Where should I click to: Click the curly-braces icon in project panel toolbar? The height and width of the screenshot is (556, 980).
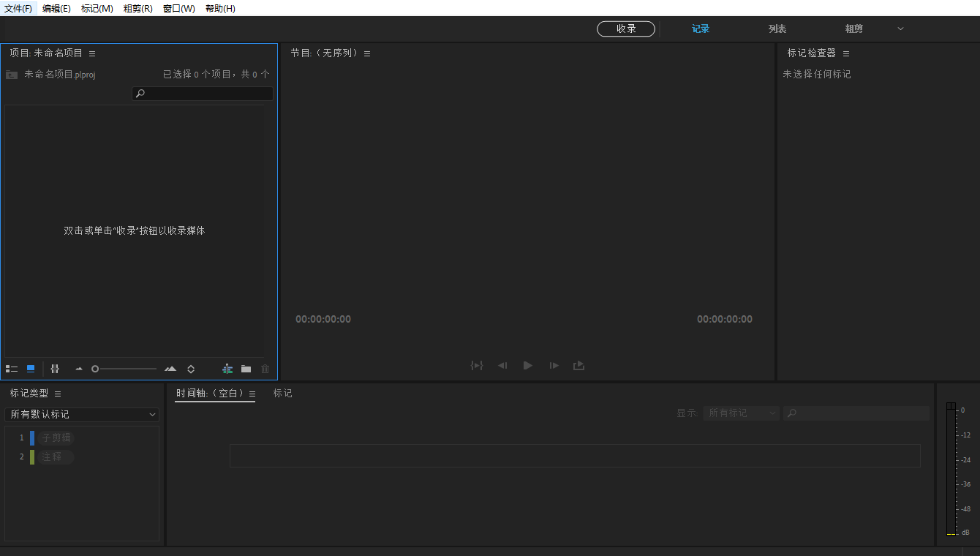(x=55, y=369)
